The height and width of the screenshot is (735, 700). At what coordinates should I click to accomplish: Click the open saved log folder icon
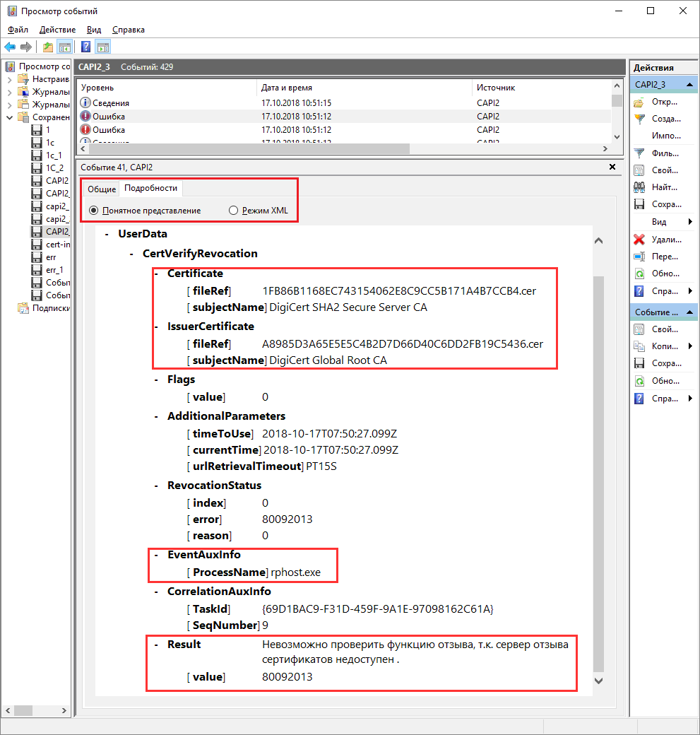point(639,102)
